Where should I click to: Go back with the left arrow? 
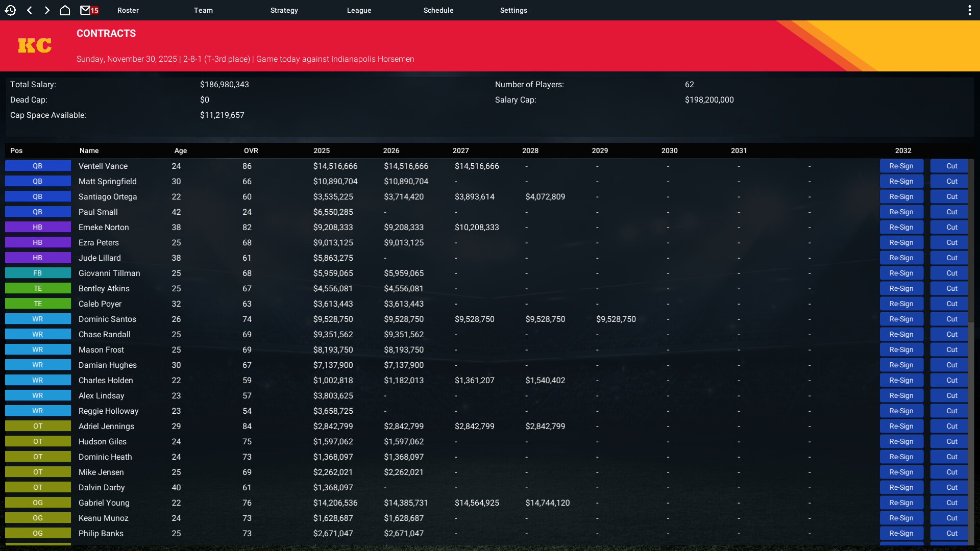[x=30, y=10]
